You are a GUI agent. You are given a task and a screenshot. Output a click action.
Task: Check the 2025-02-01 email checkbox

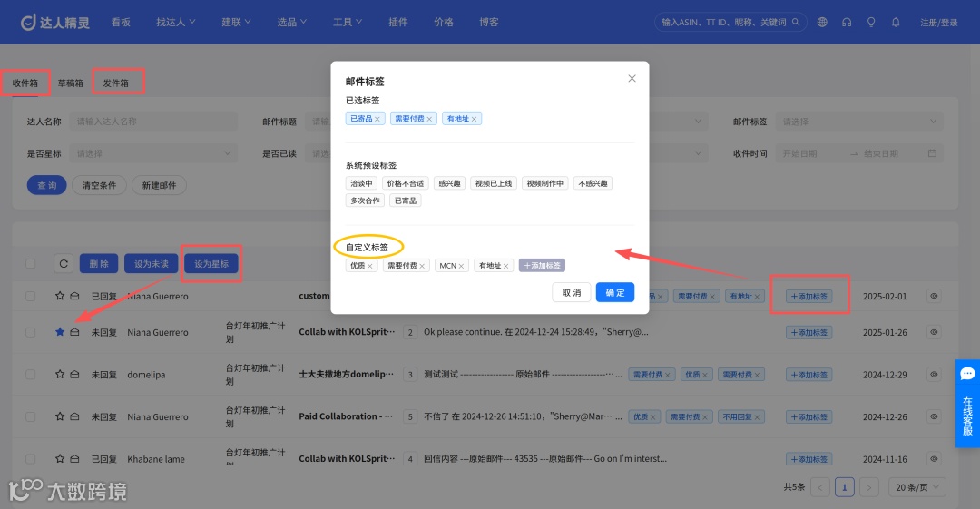coord(31,296)
